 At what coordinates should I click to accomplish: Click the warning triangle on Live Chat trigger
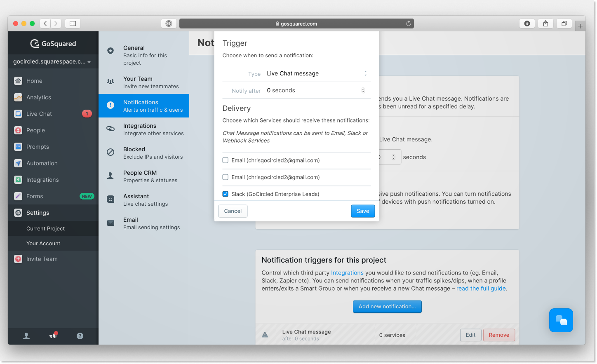pos(265,335)
